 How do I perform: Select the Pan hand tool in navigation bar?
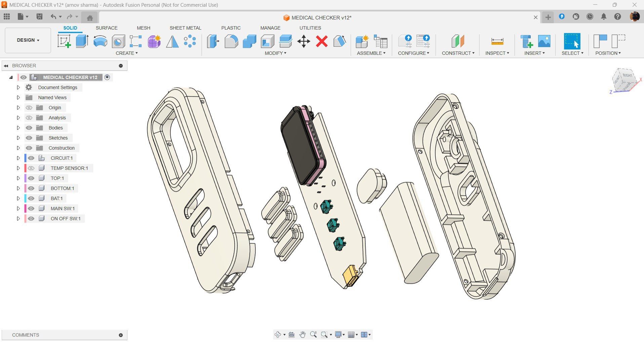(303, 335)
